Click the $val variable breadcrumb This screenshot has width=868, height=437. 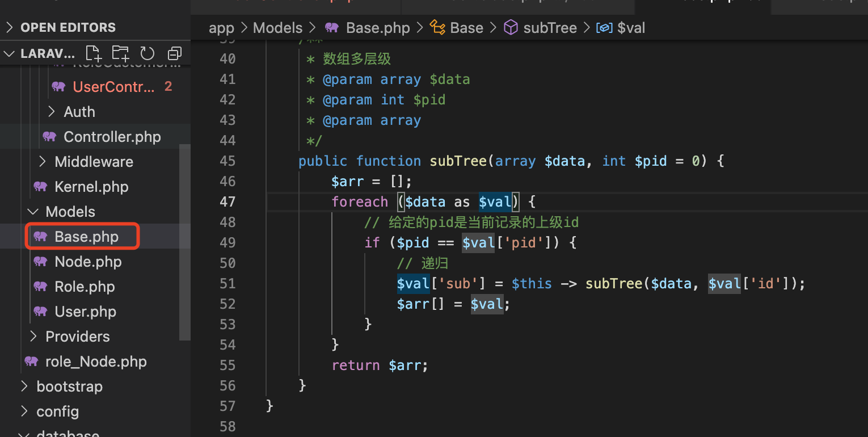tap(631, 28)
